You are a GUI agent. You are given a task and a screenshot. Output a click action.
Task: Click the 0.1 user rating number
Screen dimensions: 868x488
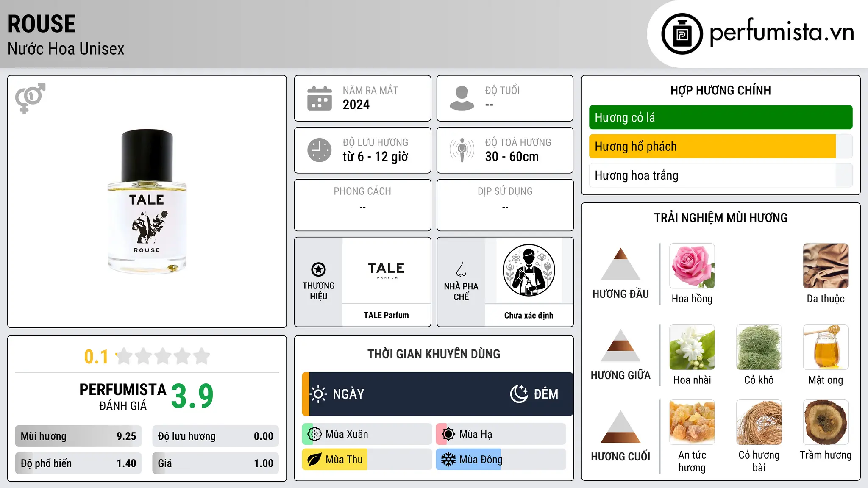[96, 357]
